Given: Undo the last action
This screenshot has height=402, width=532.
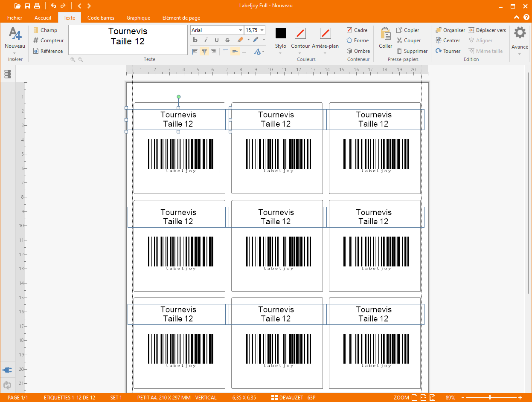Looking at the screenshot, I should tap(53, 6).
